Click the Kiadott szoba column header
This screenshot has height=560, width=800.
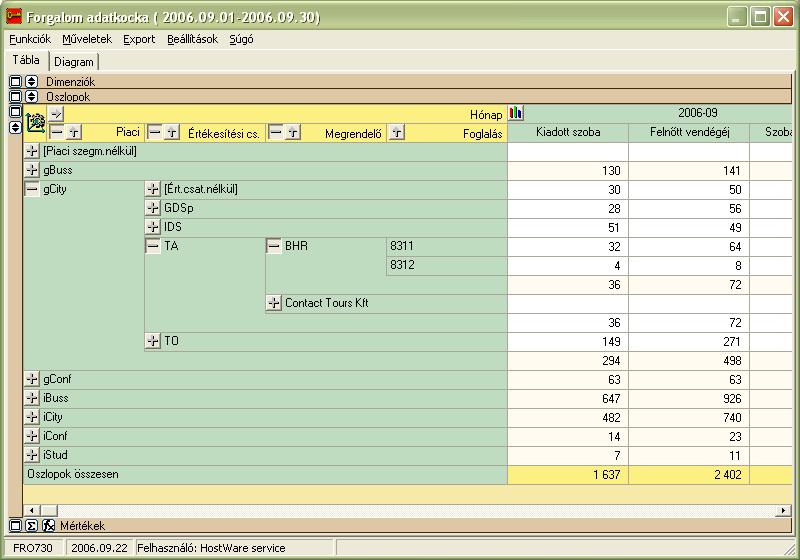[568, 133]
